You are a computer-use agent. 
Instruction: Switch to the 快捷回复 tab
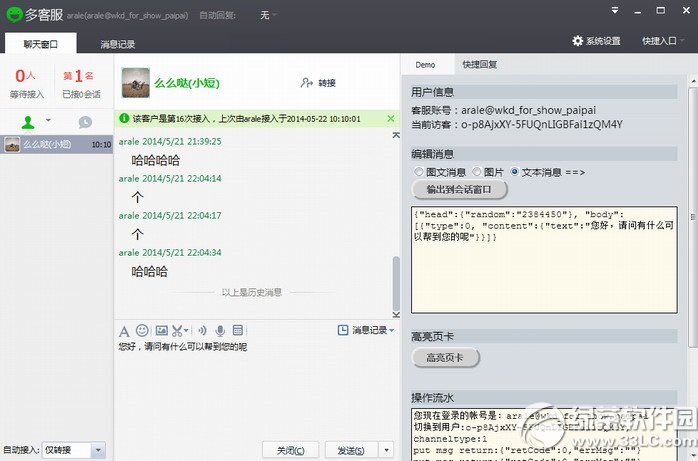click(x=479, y=64)
